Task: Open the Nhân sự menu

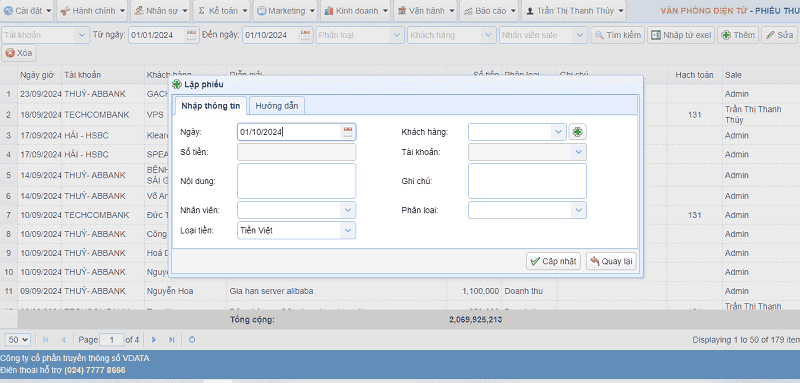Action: pos(160,10)
